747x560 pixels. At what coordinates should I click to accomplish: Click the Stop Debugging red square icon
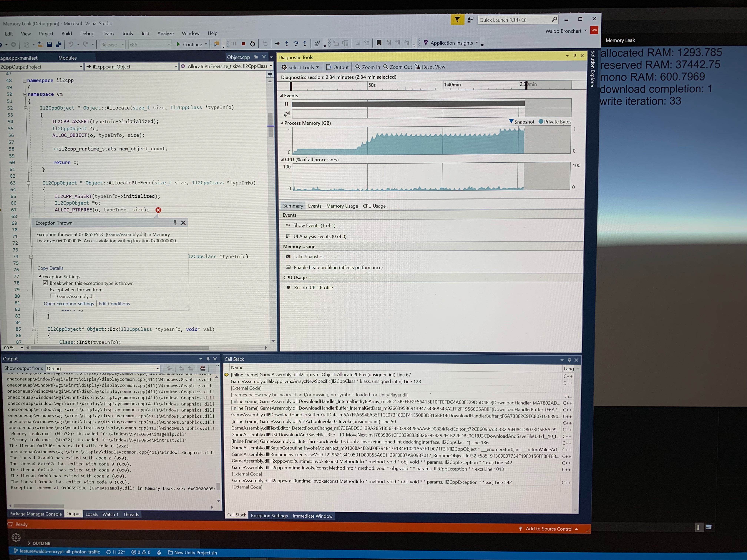(x=243, y=44)
